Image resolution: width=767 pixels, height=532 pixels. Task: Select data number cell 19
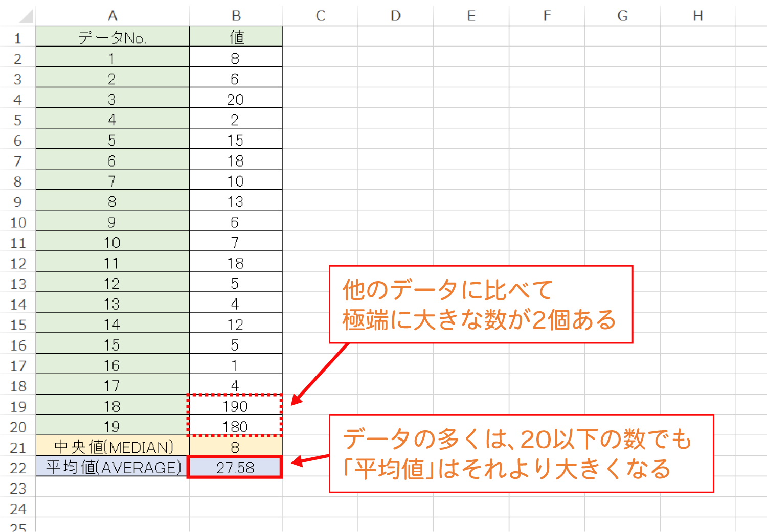[112, 425]
